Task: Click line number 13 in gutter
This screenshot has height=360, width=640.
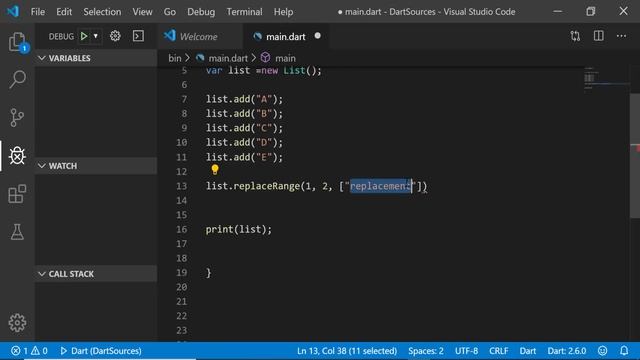Action: click(x=182, y=186)
